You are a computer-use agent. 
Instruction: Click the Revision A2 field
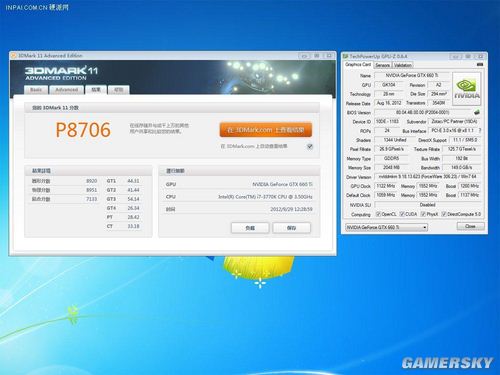438,85
